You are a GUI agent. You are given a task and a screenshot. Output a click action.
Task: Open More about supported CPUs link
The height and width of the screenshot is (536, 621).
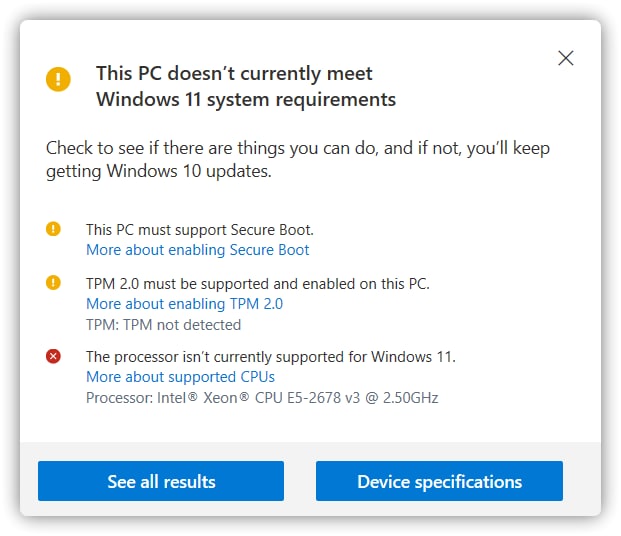180,377
